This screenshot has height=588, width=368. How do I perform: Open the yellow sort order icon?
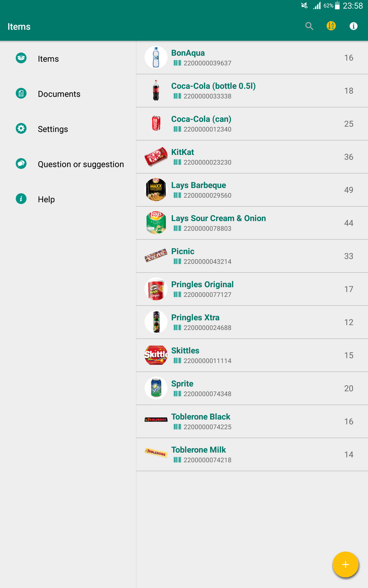tap(331, 26)
